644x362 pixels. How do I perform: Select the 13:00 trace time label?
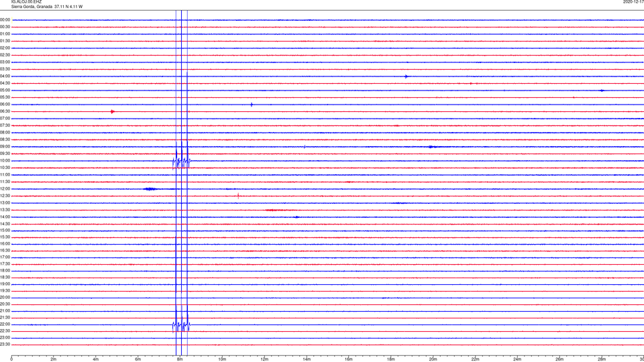click(x=5, y=202)
